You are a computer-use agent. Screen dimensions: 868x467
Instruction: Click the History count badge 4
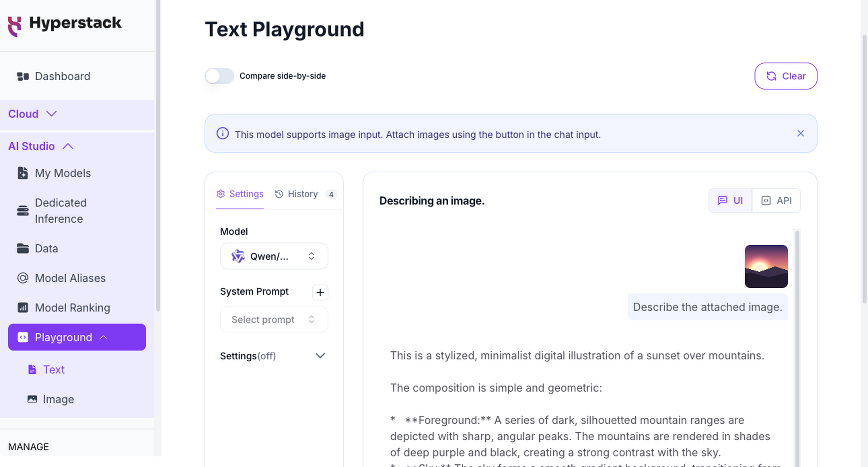click(x=331, y=195)
